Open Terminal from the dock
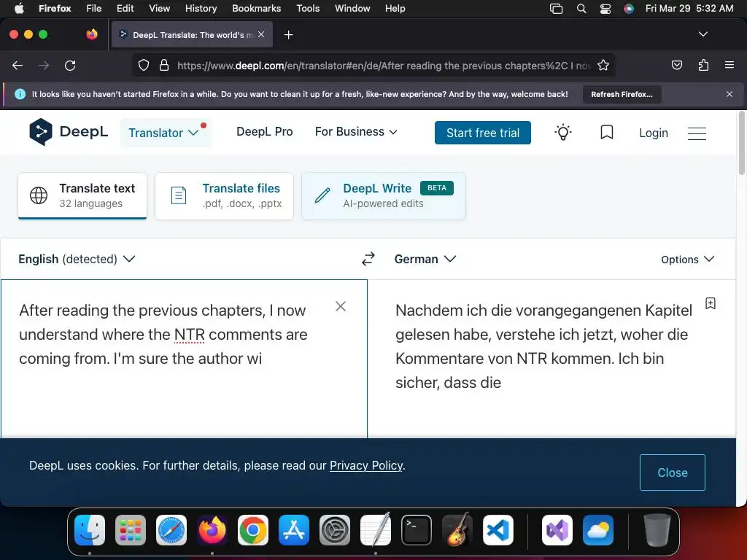This screenshot has height=560, width=747. point(417,530)
